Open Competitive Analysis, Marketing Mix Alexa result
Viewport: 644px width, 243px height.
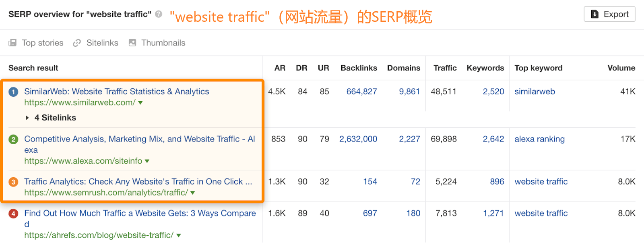[140, 144]
